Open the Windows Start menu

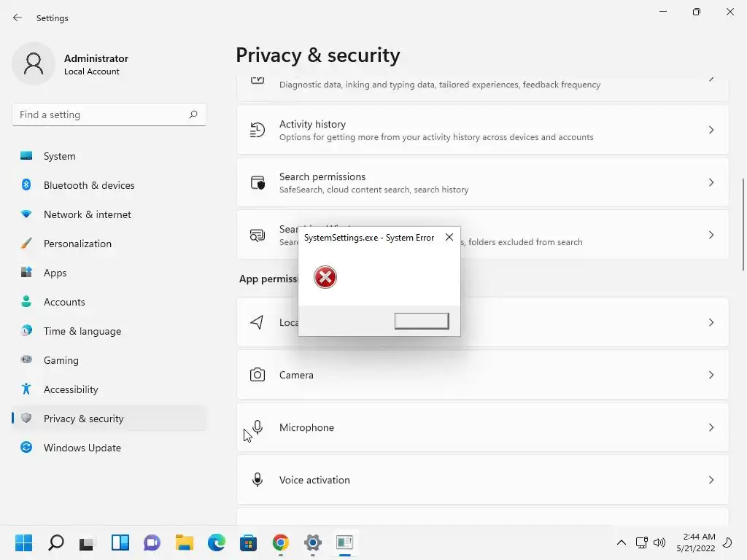23,542
